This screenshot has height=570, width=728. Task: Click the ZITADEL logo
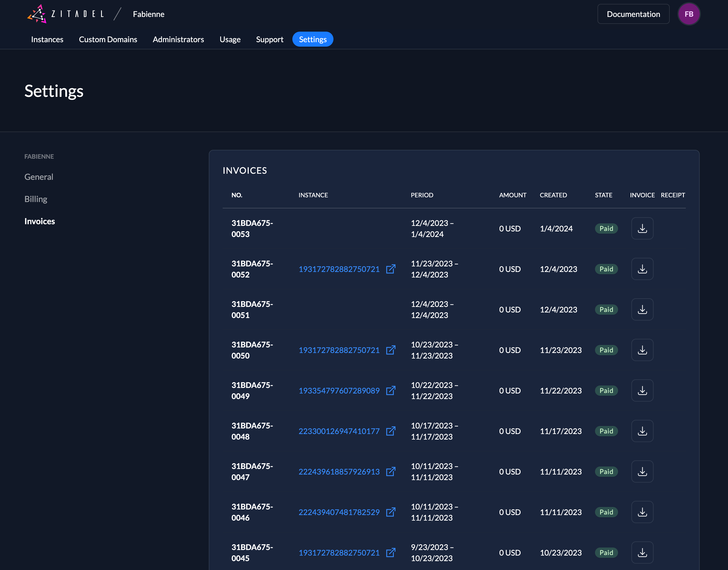[66, 14]
